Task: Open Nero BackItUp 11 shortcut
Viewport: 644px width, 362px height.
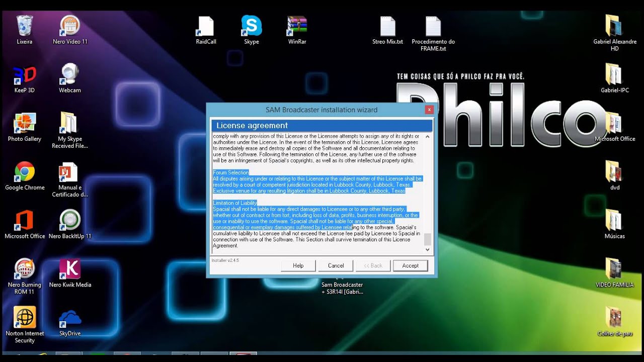Action: coord(70,224)
